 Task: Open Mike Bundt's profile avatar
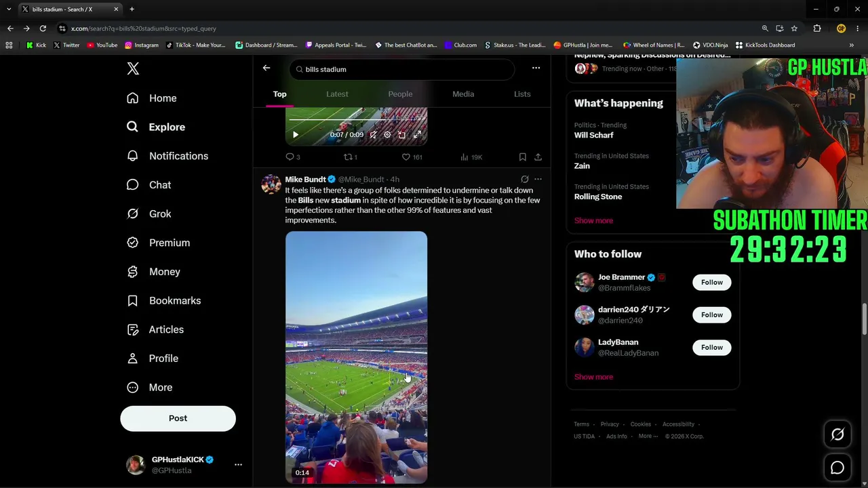pos(271,184)
